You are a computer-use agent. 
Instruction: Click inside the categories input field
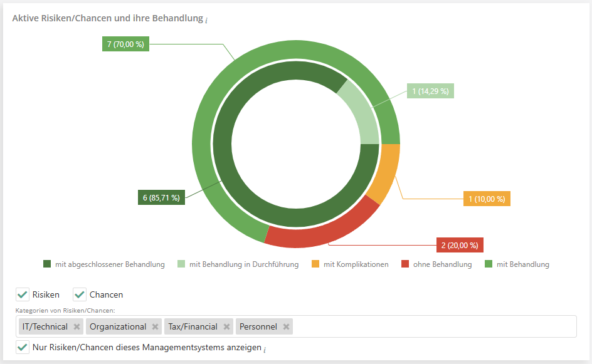433,326
